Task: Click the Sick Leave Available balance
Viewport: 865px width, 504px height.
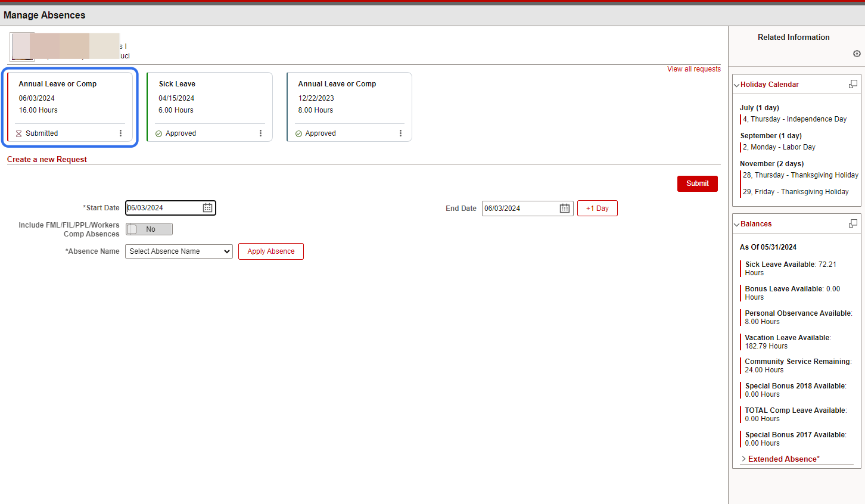Action: click(791, 269)
